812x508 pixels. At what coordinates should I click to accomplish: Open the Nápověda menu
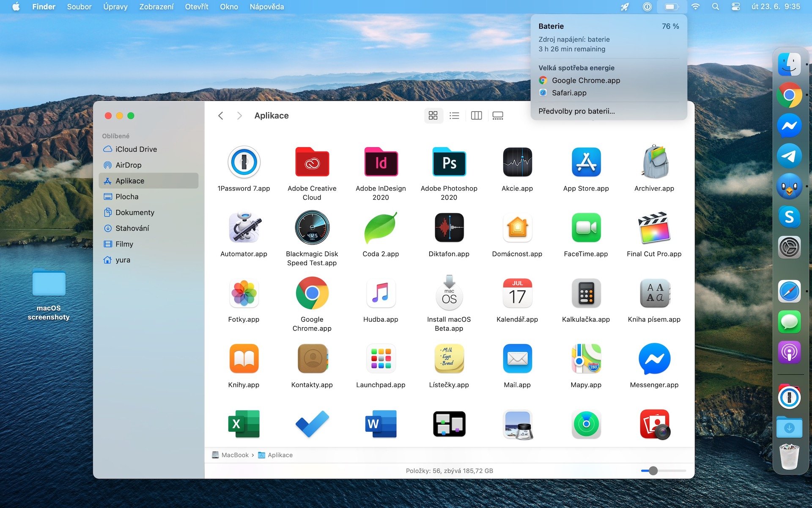(267, 7)
